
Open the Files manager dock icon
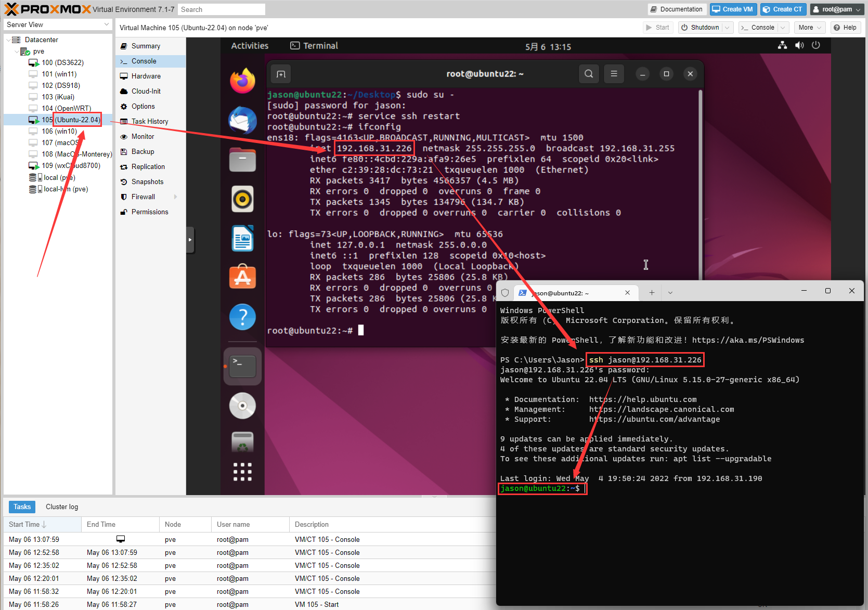pos(242,160)
